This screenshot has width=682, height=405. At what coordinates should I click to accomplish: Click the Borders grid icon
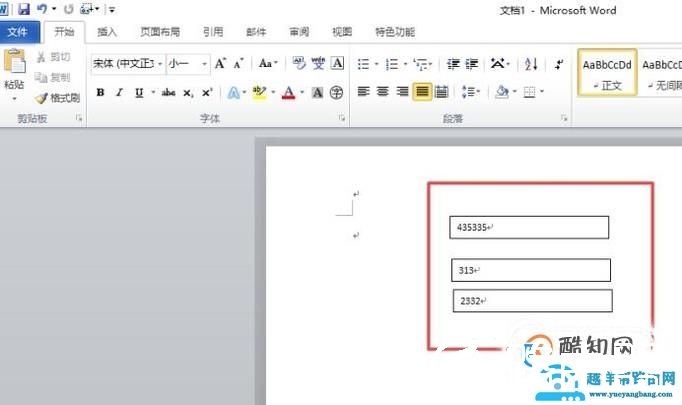(529, 92)
